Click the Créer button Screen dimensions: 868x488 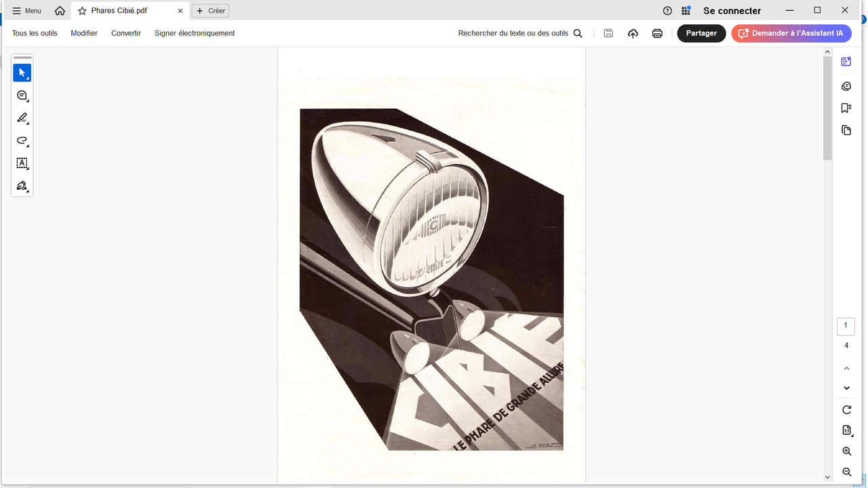[x=210, y=11]
